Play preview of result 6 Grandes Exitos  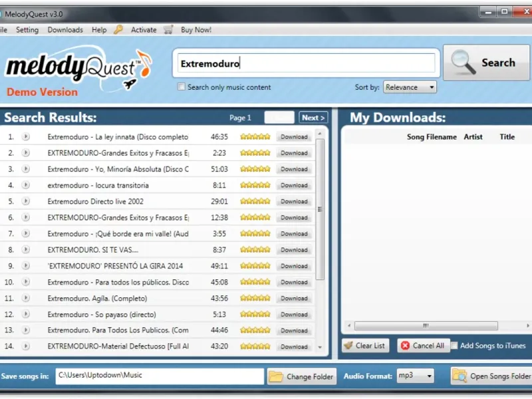[26, 217]
